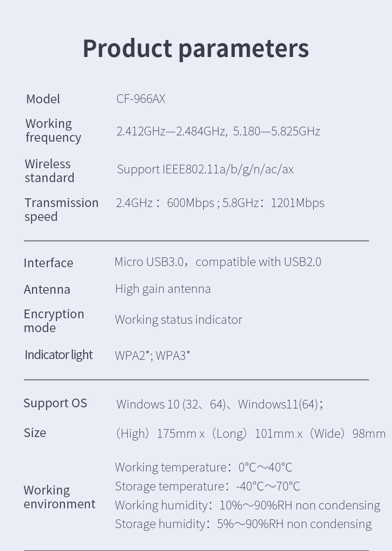392x551 pixels.
Task: Select the Indicator light label
Action: coord(59,355)
